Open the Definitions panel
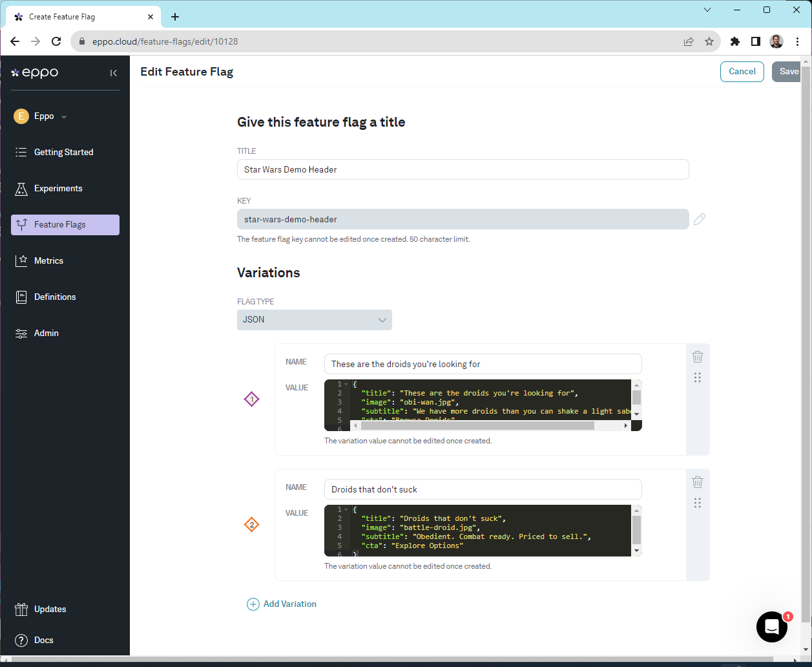This screenshot has height=667, width=812. coord(54,297)
